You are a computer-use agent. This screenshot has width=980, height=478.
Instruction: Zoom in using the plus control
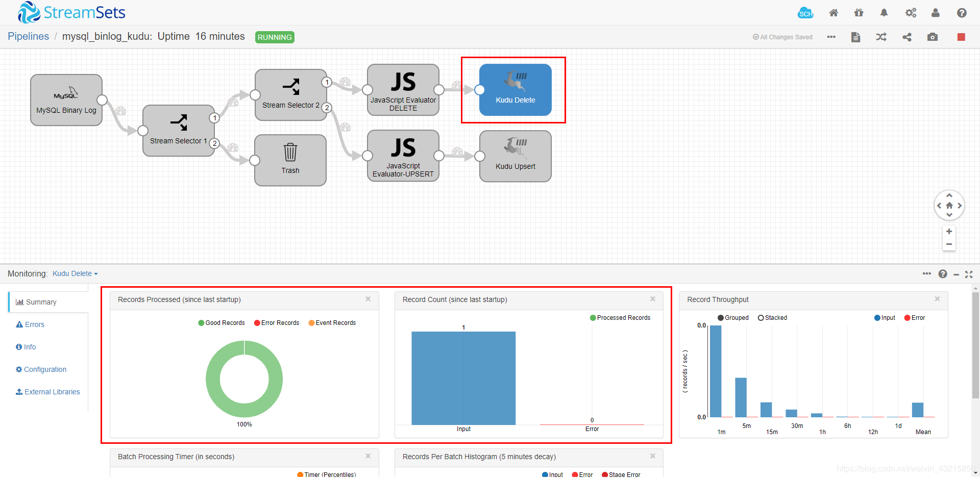pos(949,231)
